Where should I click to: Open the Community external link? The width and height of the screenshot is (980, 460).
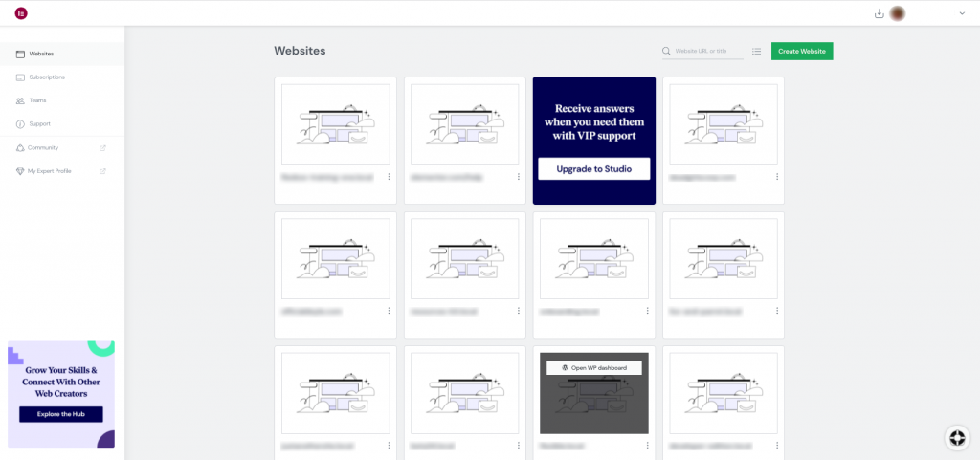pyautogui.click(x=43, y=147)
